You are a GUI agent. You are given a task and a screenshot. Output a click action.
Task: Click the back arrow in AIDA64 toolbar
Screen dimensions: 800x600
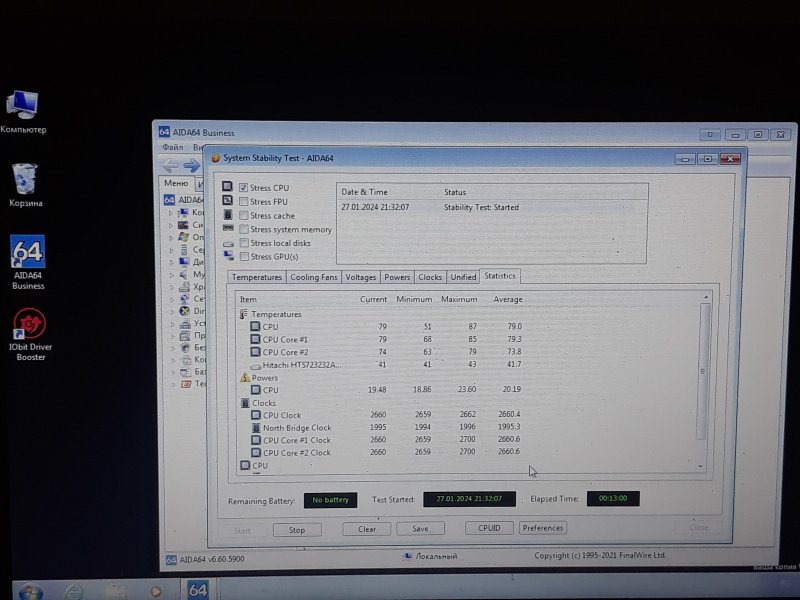[171, 165]
